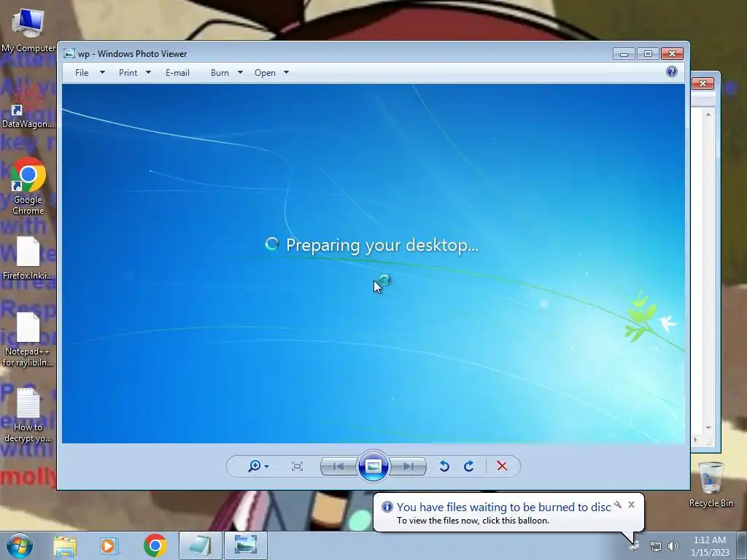Image resolution: width=747 pixels, height=560 pixels.
Task: Open Chrome from the taskbar
Action: (x=155, y=545)
